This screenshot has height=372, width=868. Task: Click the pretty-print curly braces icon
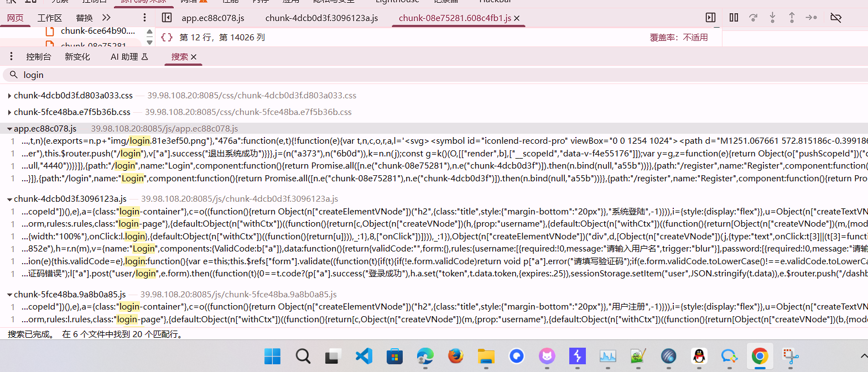click(167, 37)
